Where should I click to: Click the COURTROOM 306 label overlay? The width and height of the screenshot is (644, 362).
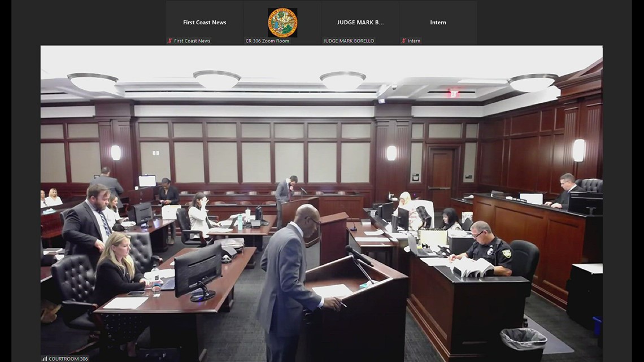[x=67, y=358]
